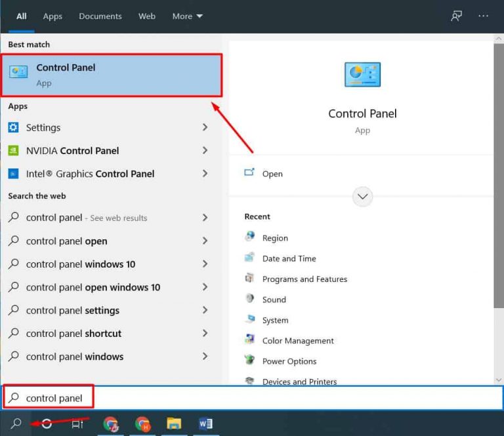Expand 'control panel - See web results' chevron
This screenshot has width=504, height=436.
tap(205, 218)
